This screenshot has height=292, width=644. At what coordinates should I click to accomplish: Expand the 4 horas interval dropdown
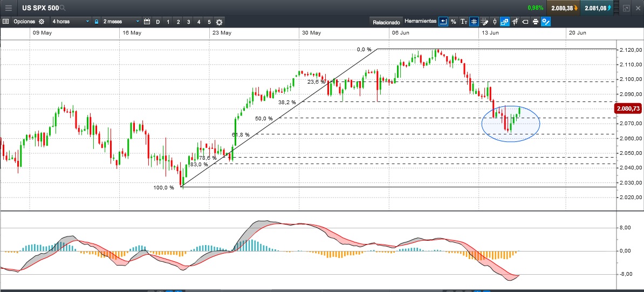[x=71, y=22]
